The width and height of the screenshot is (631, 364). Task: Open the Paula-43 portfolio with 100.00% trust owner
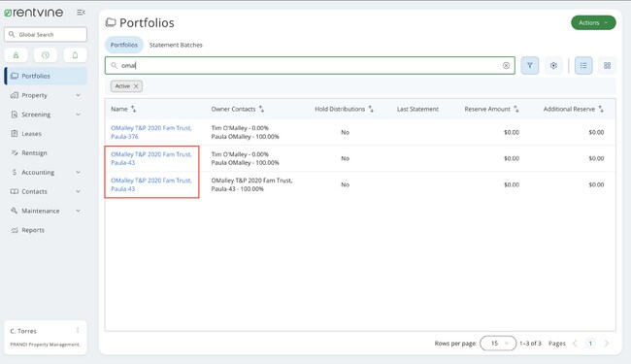151,184
